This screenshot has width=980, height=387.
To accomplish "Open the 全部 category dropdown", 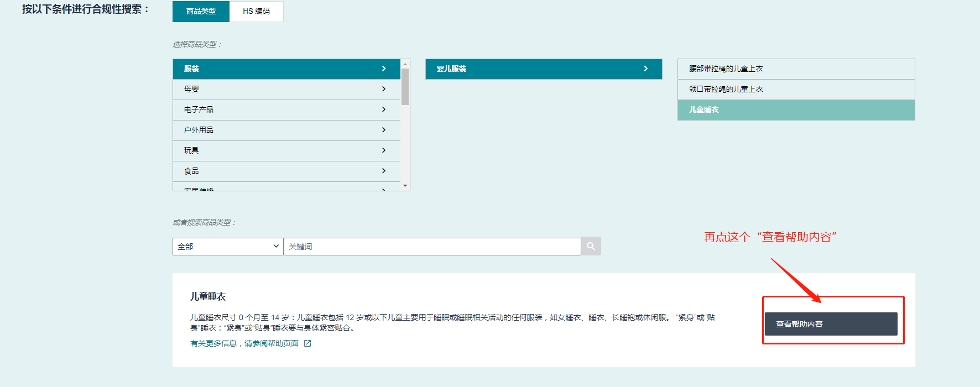I will tap(228, 247).
